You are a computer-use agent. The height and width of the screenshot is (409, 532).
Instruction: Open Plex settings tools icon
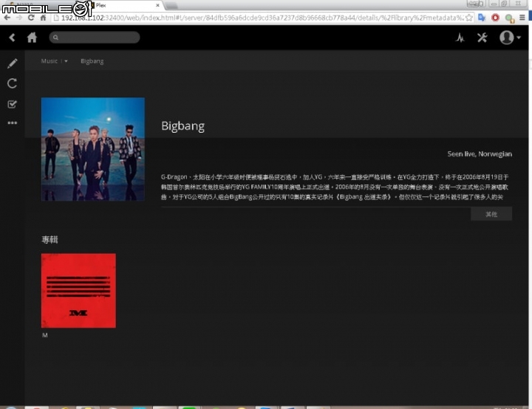click(482, 38)
